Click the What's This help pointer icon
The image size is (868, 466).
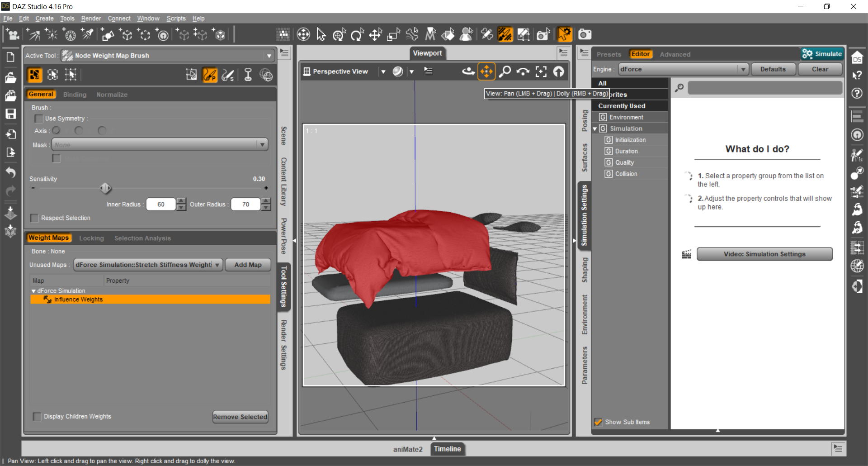[857, 75]
